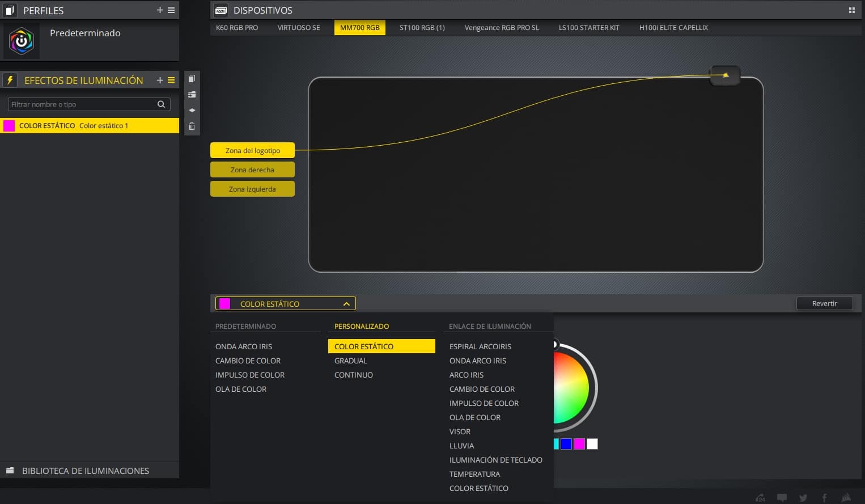Click the Revertir button
The height and width of the screenshot is (504, 865).
[824, 303]
